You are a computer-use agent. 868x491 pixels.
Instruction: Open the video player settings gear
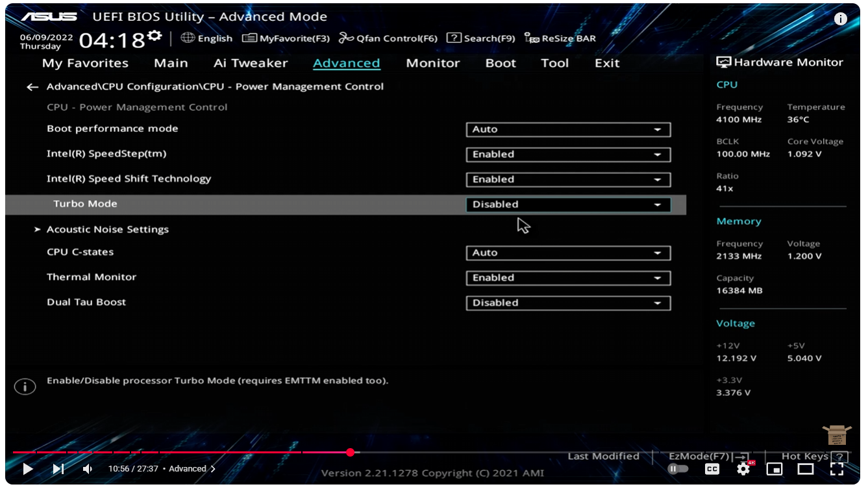[743, 468]
